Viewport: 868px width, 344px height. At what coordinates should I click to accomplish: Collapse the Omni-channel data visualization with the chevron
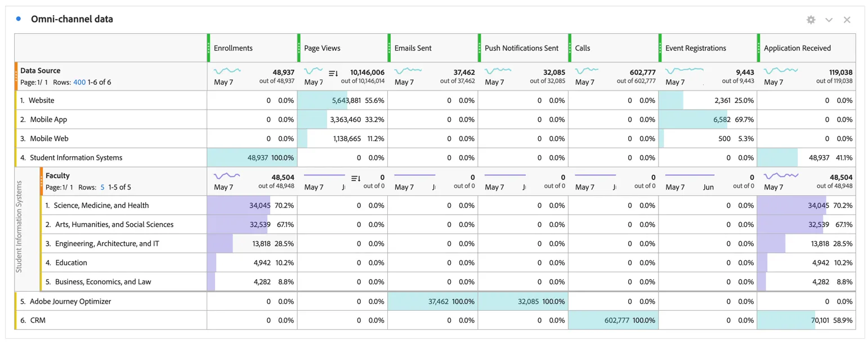point(829,20)
